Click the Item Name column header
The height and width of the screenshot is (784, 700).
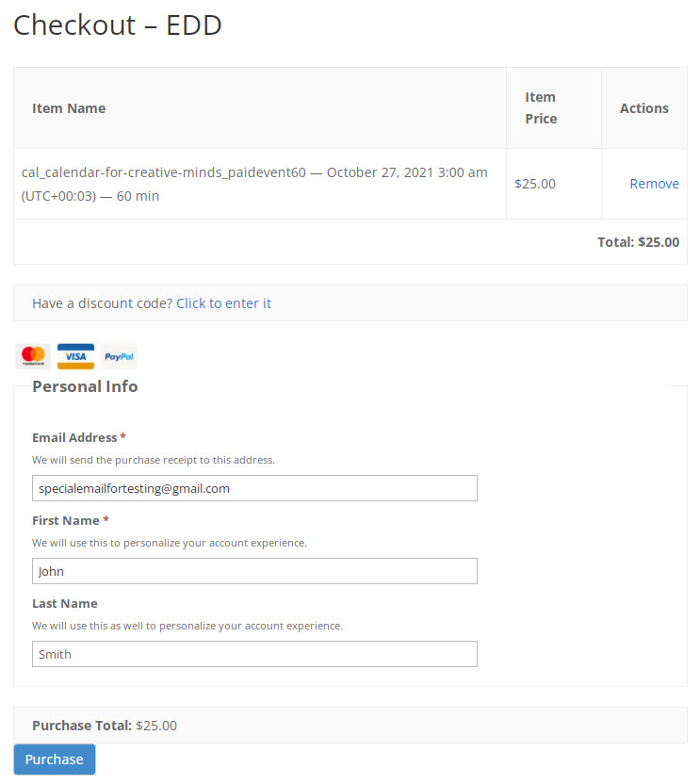click(69, 108)
